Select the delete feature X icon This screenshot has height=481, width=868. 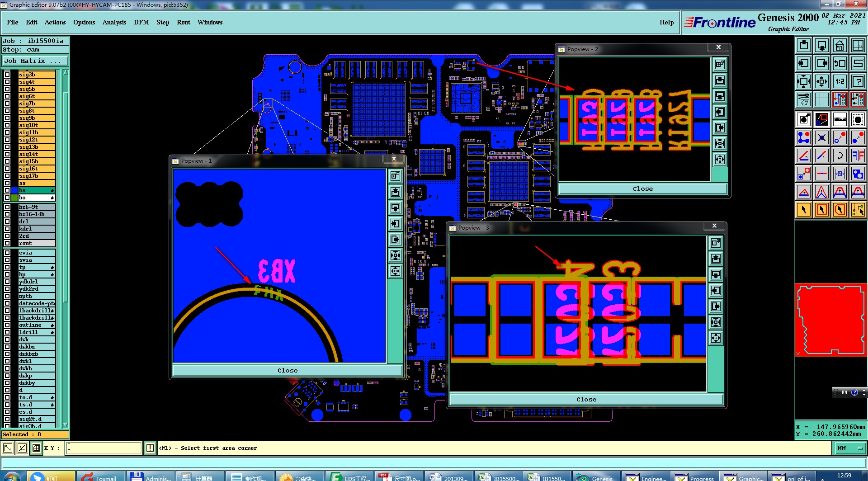click(821, 137)
